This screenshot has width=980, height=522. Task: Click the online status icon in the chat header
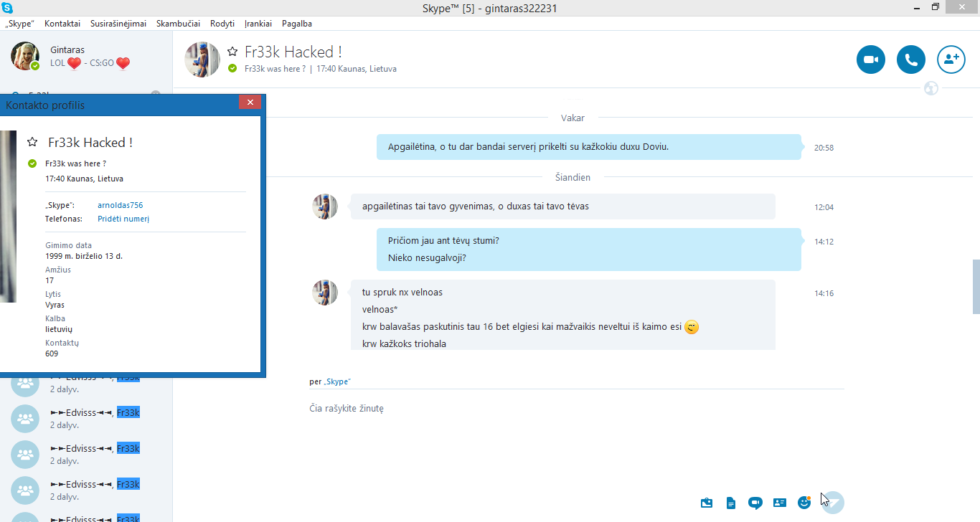pyautogui.click(x=232, y=69)
